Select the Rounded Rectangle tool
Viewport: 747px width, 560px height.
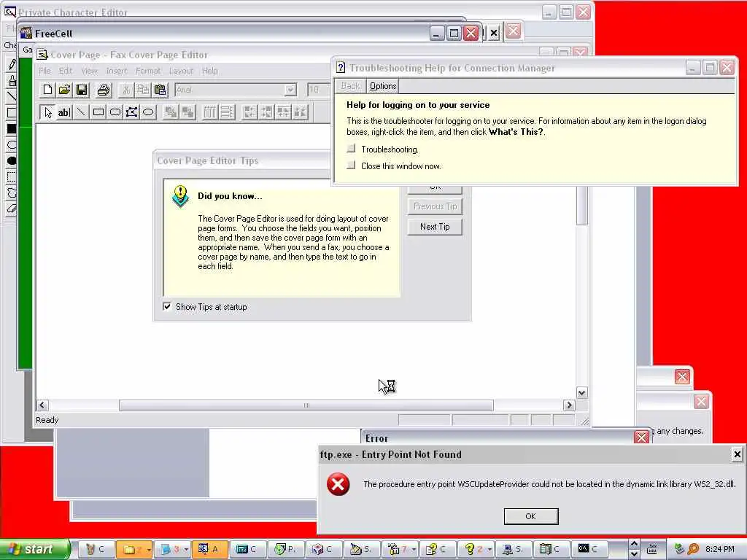pyautogui.click(x=115, y=112)
